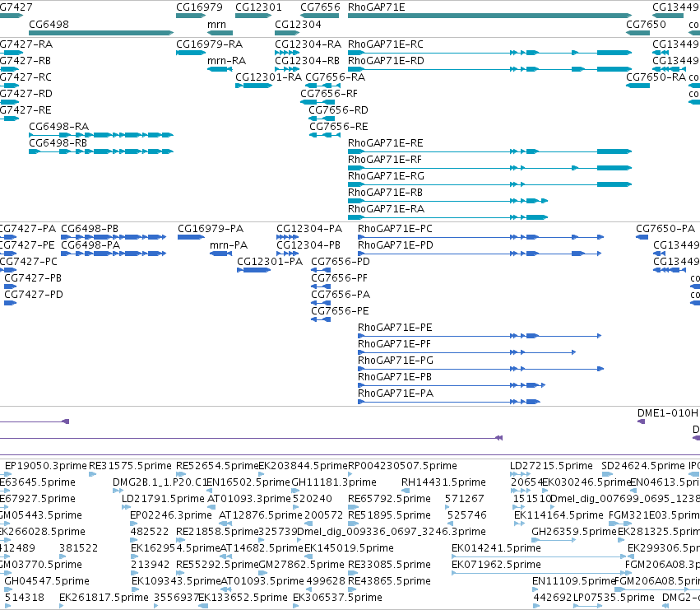Select protein CG6498-PB label
This screenshot has height=610, width=700.
coord(90,229)
